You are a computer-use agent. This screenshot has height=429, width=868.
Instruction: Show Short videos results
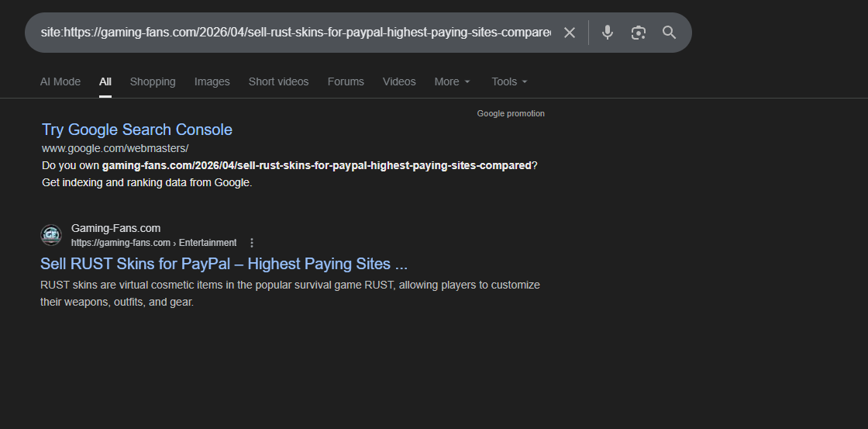coord(278,81)
